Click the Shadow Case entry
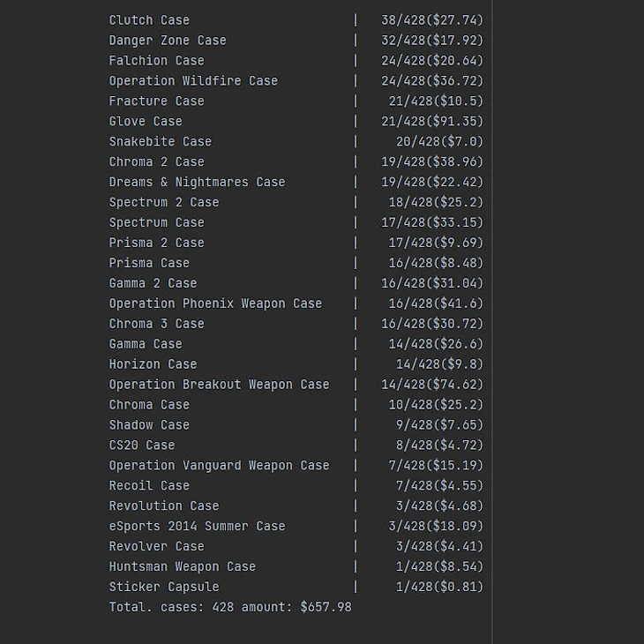This screenshot has width=644, height=644. coord(149,425)
